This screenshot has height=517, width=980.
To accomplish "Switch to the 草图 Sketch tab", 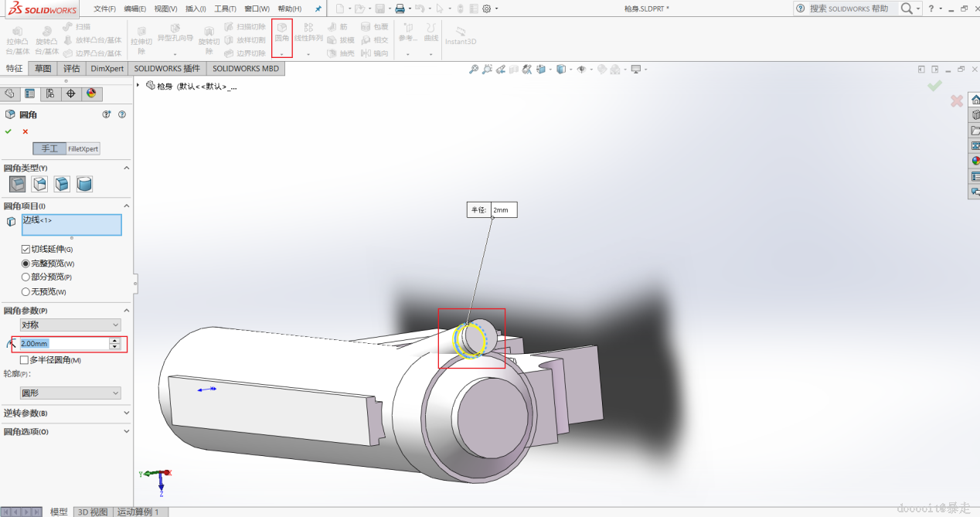I will (43, 68).
